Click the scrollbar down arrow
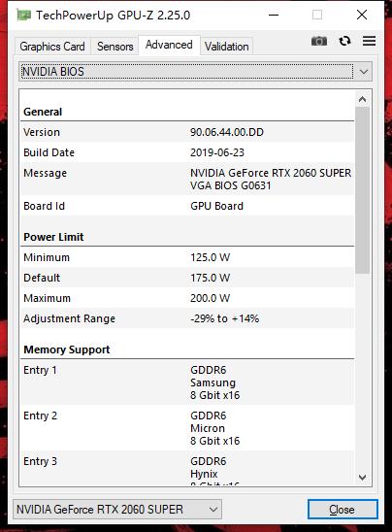 (362, 478)
